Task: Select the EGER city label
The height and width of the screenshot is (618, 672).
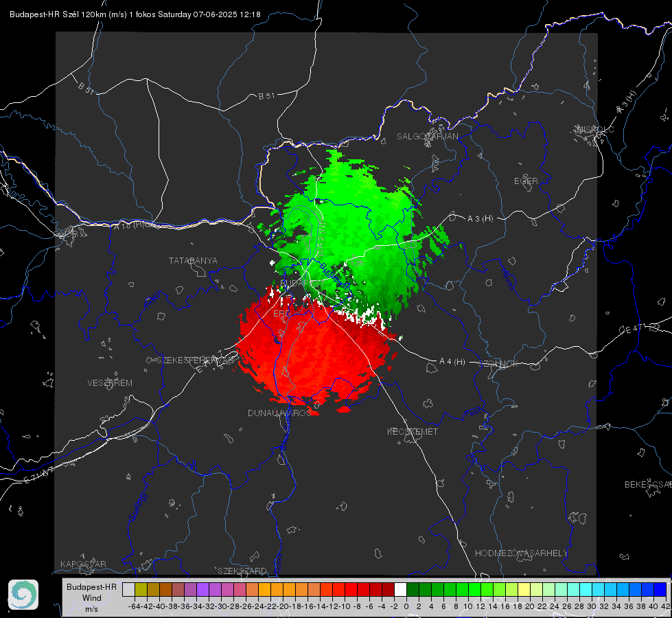Action: [526, 181]
